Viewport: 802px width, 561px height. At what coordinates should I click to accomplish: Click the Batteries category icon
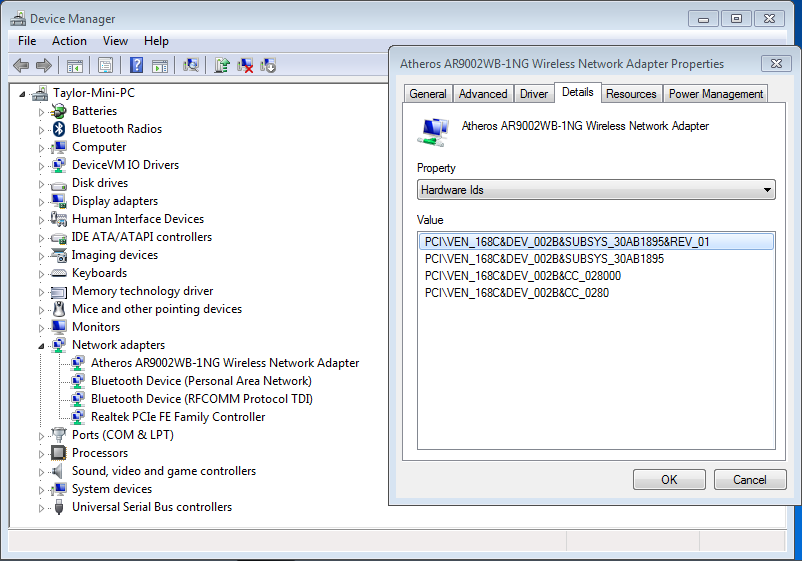pyautogui.click(x=59, y=111)
